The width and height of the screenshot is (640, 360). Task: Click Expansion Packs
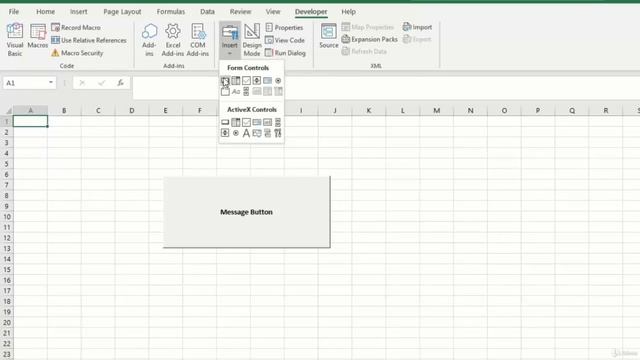coord(369,39)
